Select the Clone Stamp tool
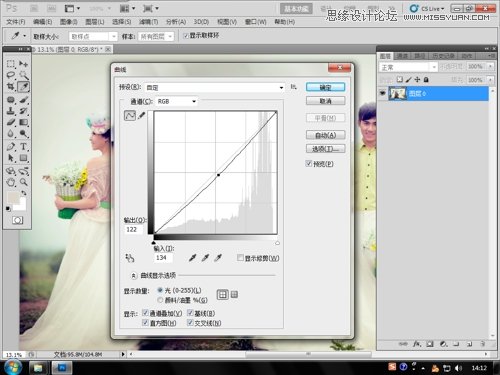This screenshot has height=375, width=500. coord(11,111)
